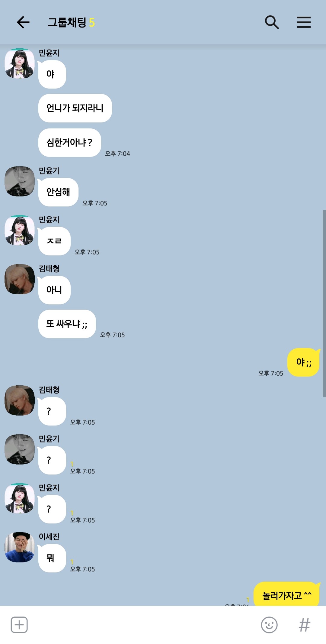Select the ㅈㄹ message bubble
Image resolution: width=326 pixels, height=644 pixels.
(54, 241)
